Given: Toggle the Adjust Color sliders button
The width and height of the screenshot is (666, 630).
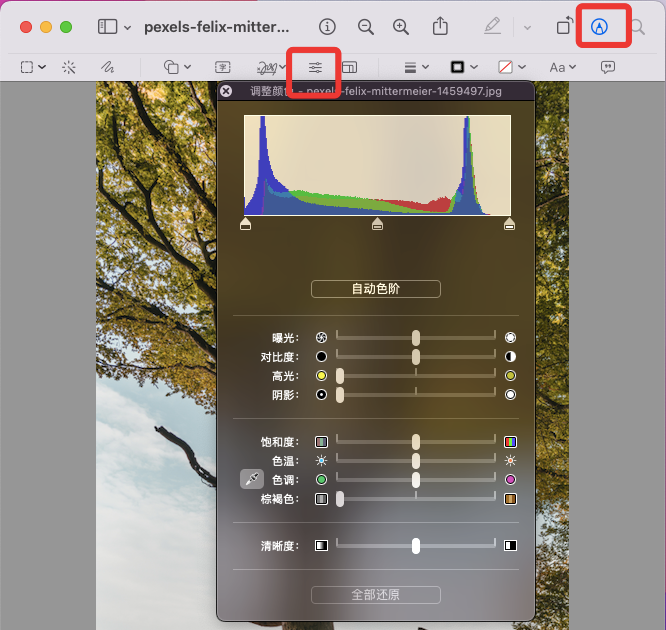Looking at the screenshot, I should click(x=315, y=67).
